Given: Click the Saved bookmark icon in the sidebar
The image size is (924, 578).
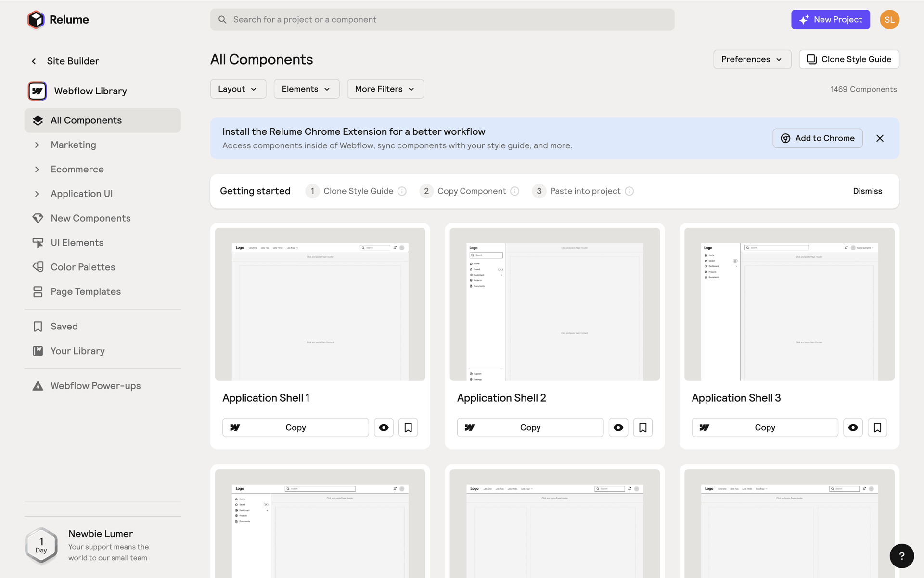Looking at the screenshot, I should 38,327.
